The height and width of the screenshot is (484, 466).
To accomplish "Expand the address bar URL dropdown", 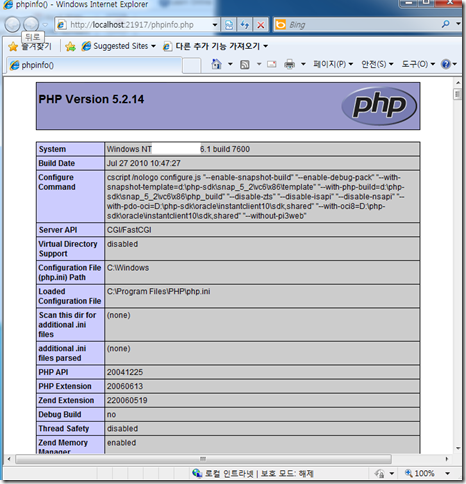I will pos(215,25).
